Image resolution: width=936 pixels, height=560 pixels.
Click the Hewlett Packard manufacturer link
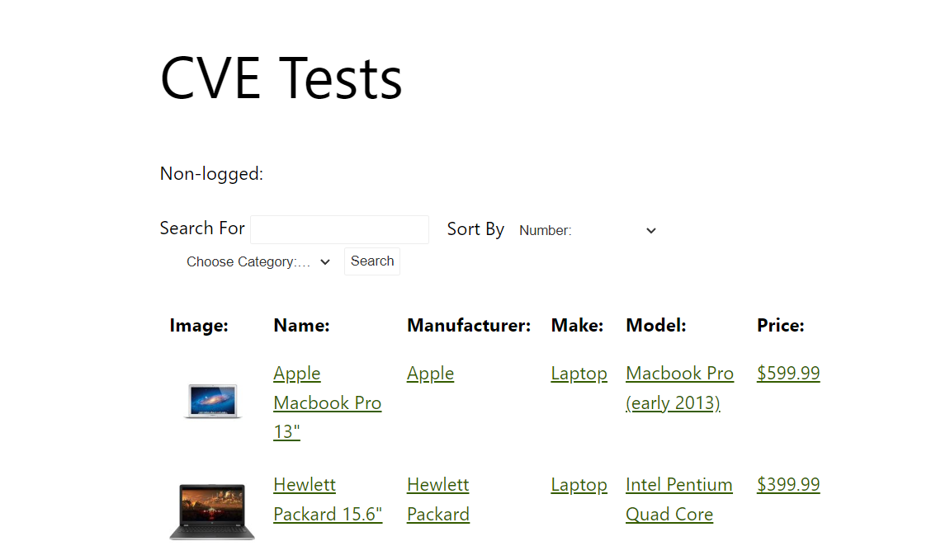point(438,499)
